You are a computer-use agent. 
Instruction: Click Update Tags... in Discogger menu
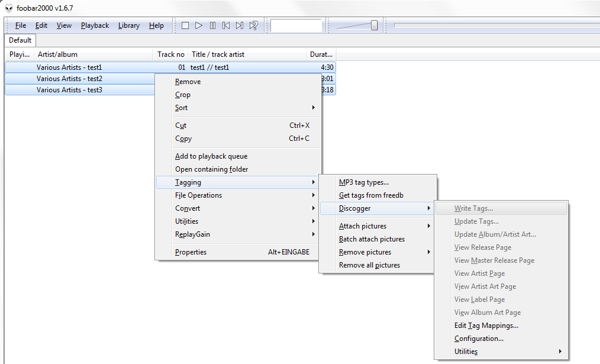tap(501, 221)
